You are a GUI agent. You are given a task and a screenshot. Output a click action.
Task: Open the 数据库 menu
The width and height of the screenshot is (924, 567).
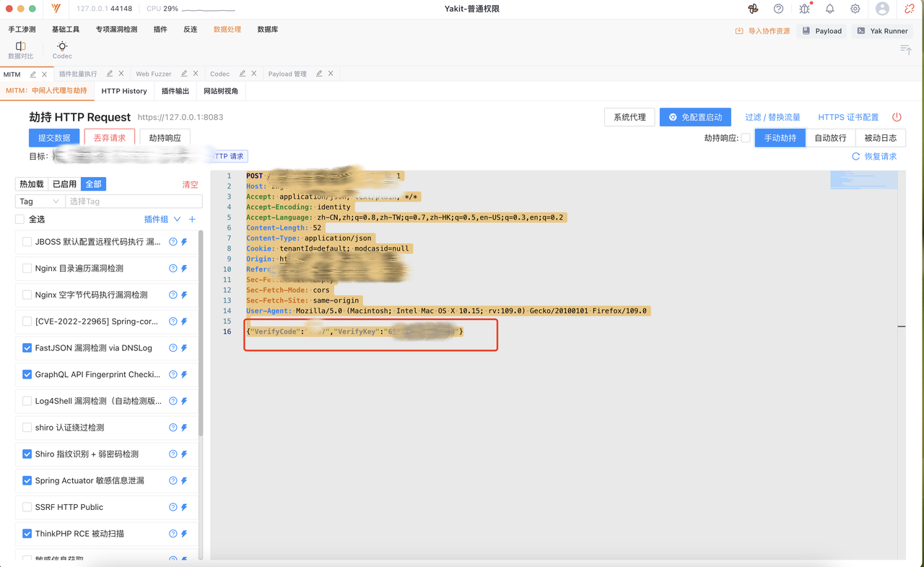[x=267, y=30]
